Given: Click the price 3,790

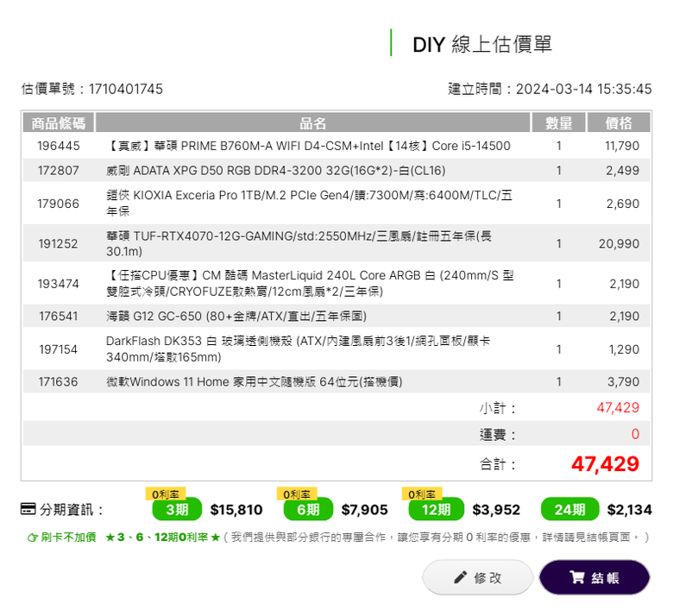Looking at the screenshot, I should (x=623, y=381).
